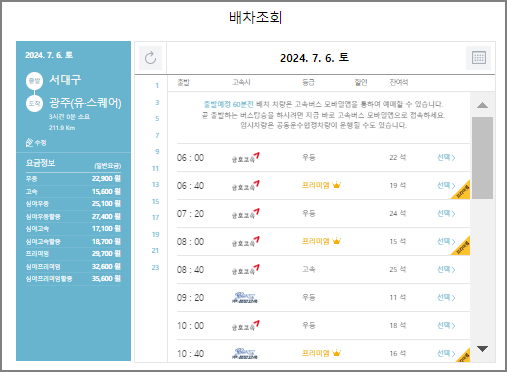Click the 고속사 column header
The width and height of the screenshot is (507, 372).
click(241, 82)
